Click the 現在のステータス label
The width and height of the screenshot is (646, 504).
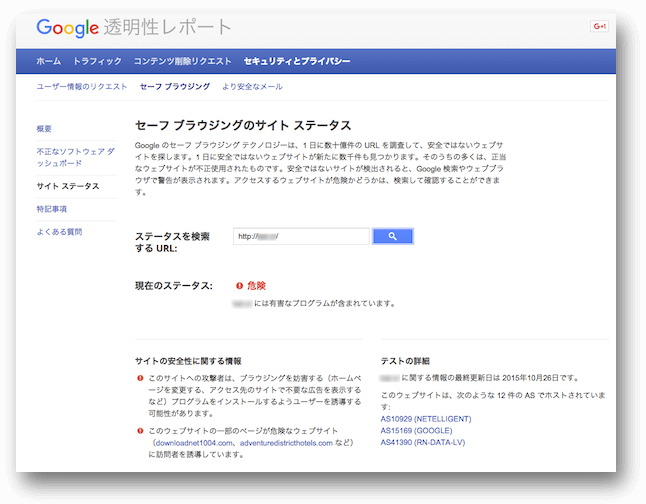(x=174, y=286)
